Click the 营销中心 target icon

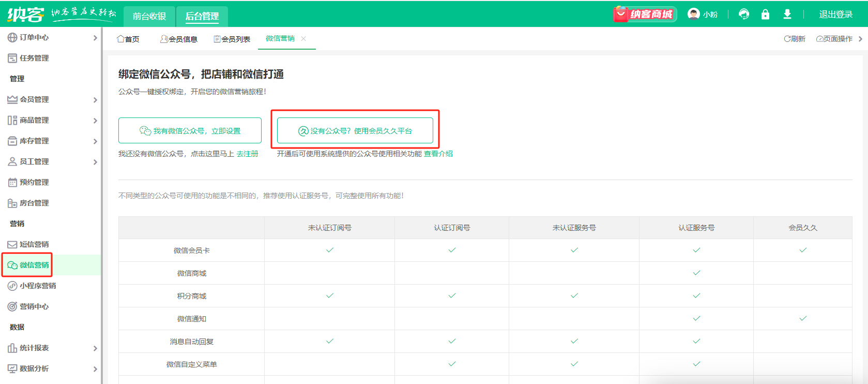[12, 306]
